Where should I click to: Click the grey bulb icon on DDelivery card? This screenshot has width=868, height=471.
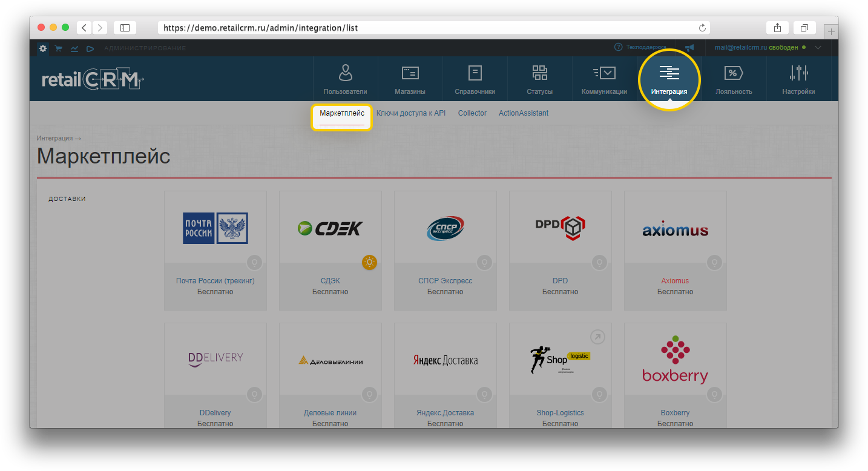(254, 395)
